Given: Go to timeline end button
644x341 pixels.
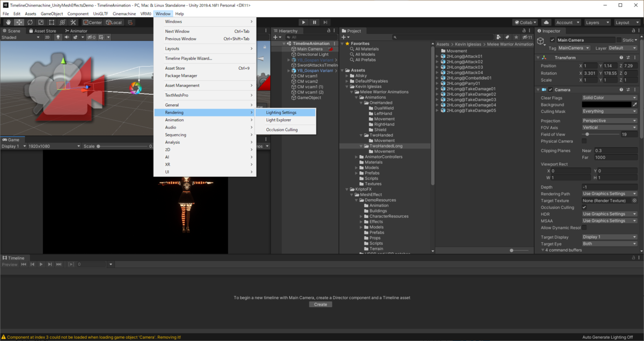Looking at the screenshot, I should click(x=58, y=264).
